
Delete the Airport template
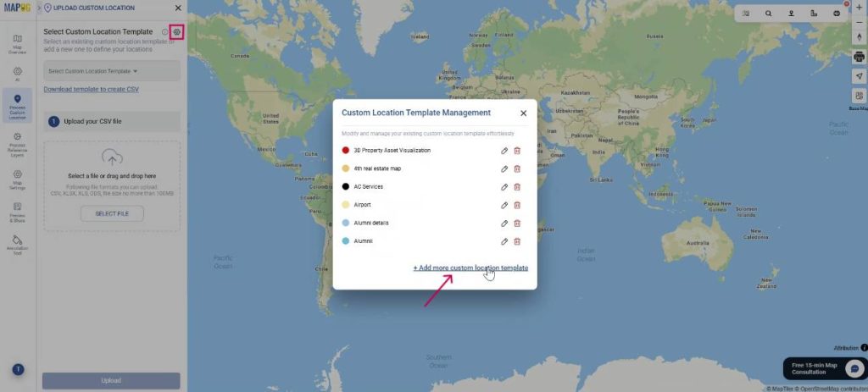click(517, 205)
